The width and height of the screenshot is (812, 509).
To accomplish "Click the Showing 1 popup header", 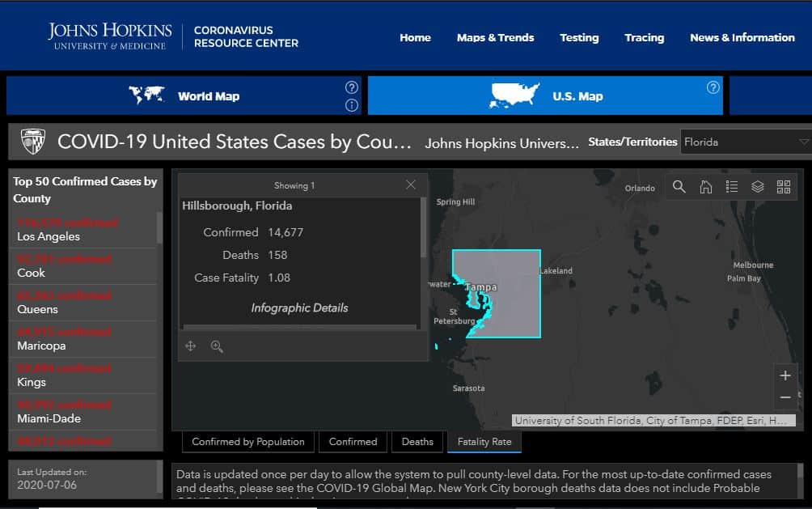I will [294, 185].
